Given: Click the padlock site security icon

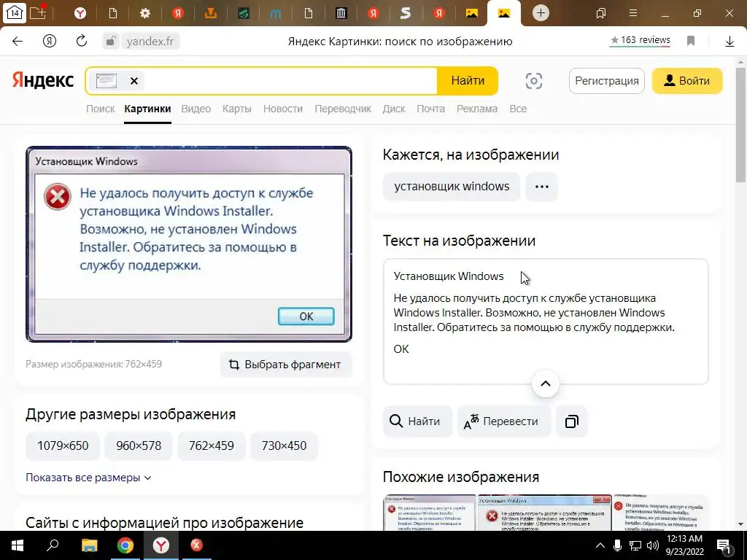Looking at the screenshot, I should (111, 41).
